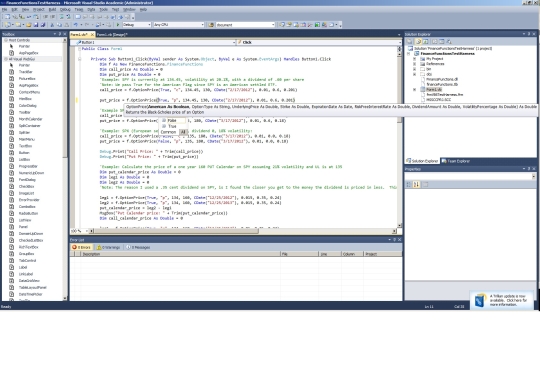Click the find search box in toolbar

(x=245, y=25)
